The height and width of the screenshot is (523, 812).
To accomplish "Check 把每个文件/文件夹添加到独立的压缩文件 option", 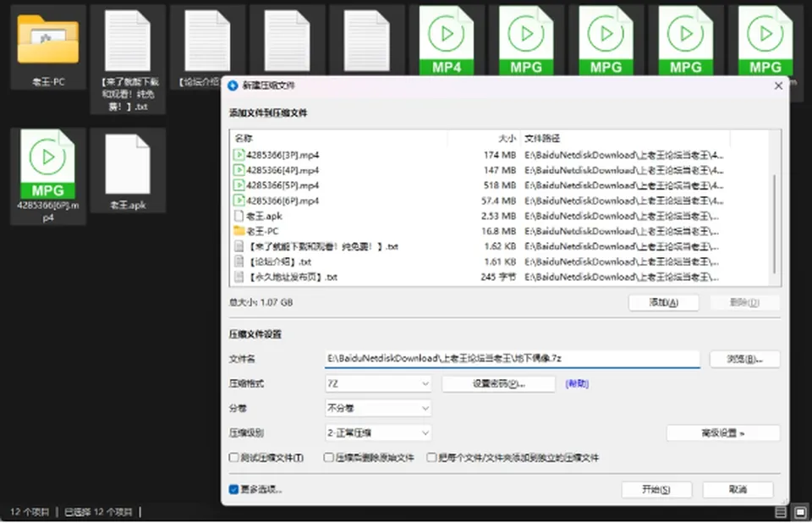I will coord(431,457).
